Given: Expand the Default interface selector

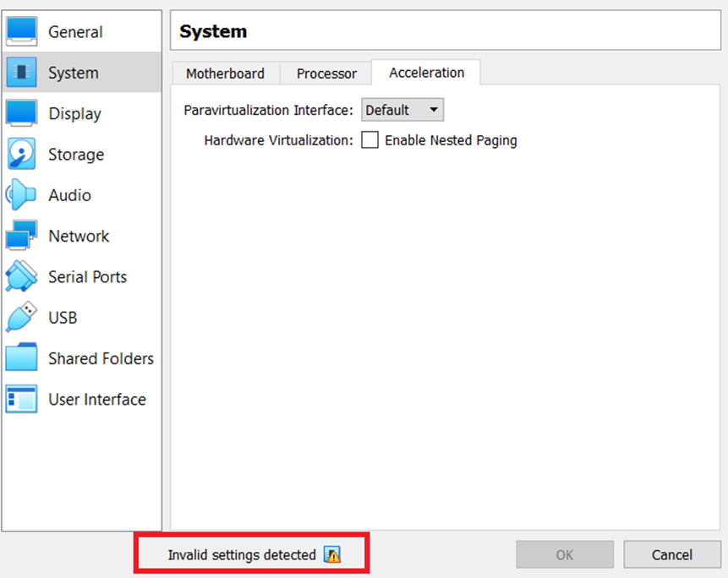Looking at the screenshot, I should point(402,110).
